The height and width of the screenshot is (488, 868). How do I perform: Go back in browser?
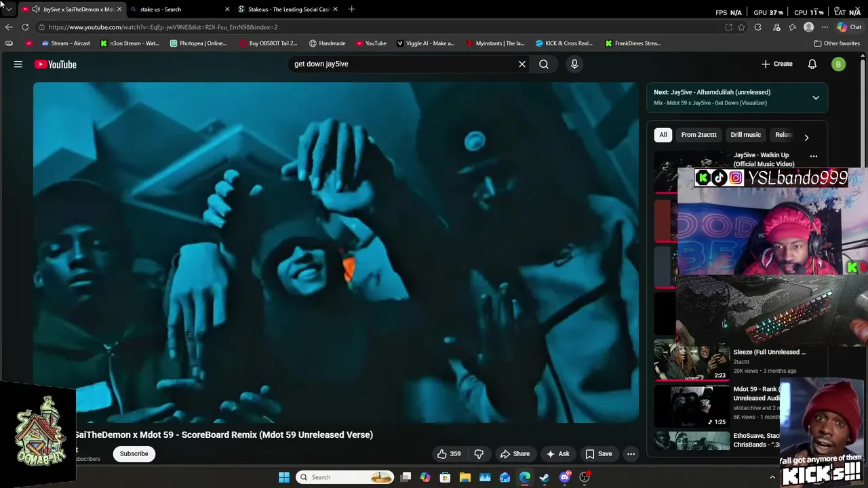9,27
